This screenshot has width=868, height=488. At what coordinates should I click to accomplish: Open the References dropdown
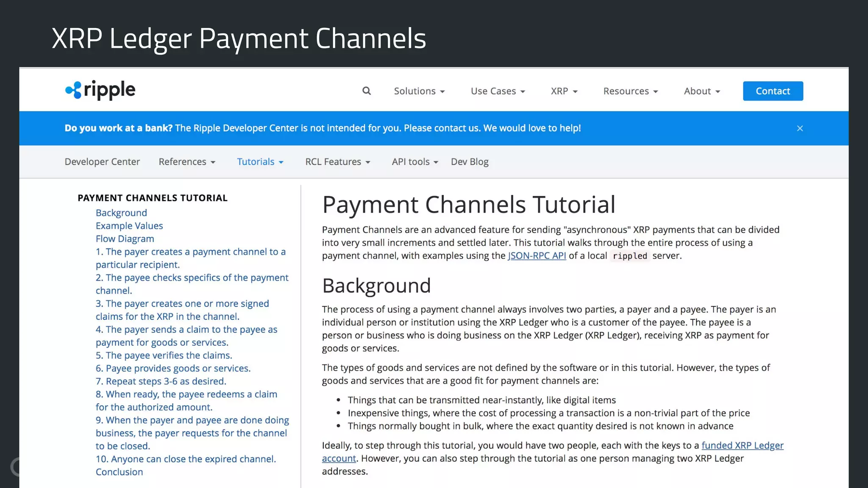click(x=187, y=162)
